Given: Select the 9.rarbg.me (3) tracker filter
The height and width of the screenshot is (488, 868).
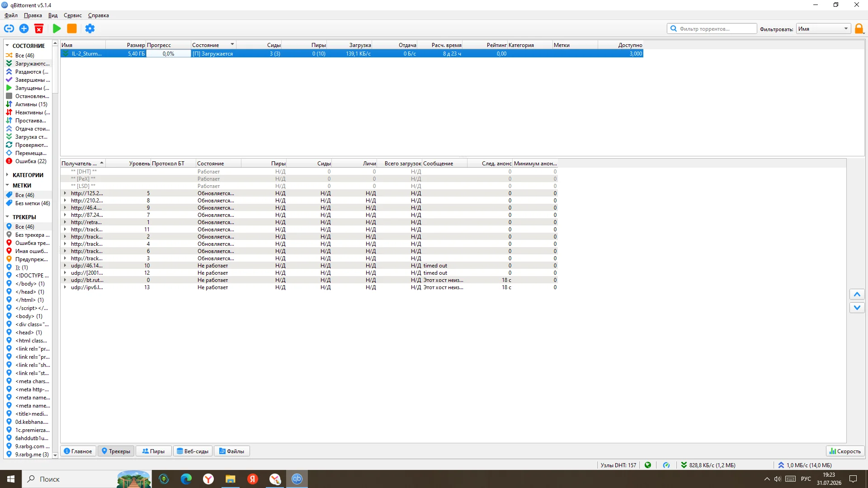Looking at the screenshot, I should [28, 455].
